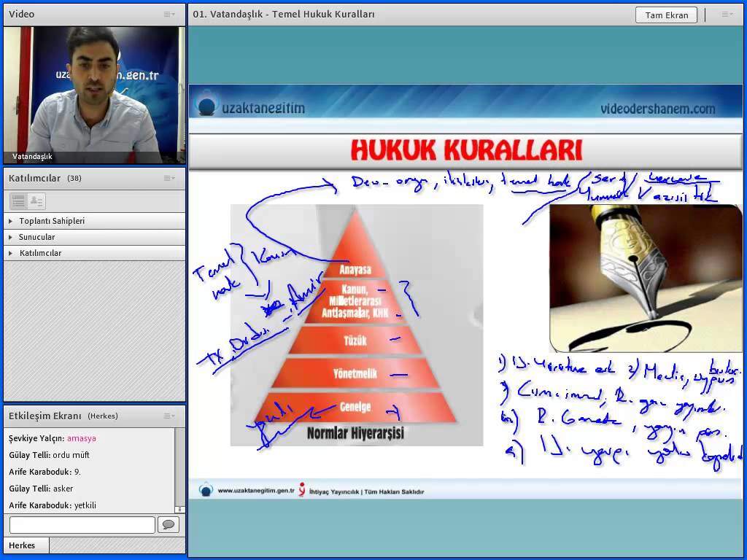Click the Anayasa tier of the pyramid
The height and width of the screenshot is (560, 747).
click(x=355, y=270)
